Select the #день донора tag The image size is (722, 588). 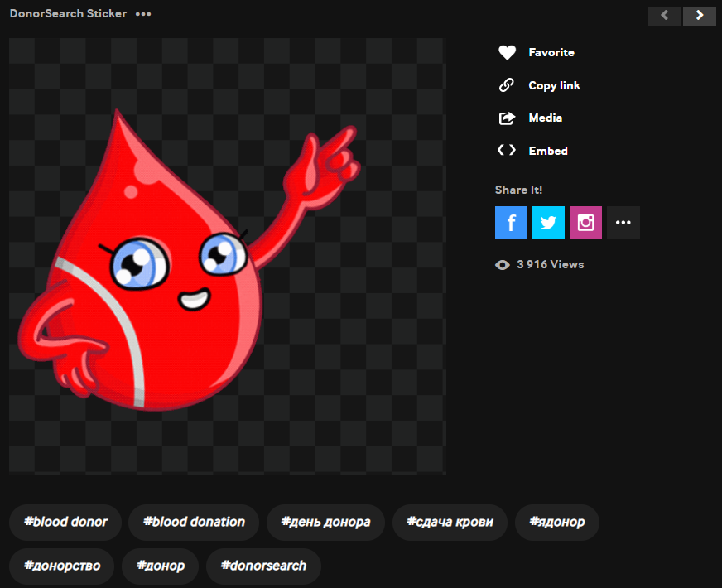coord(325,523)
